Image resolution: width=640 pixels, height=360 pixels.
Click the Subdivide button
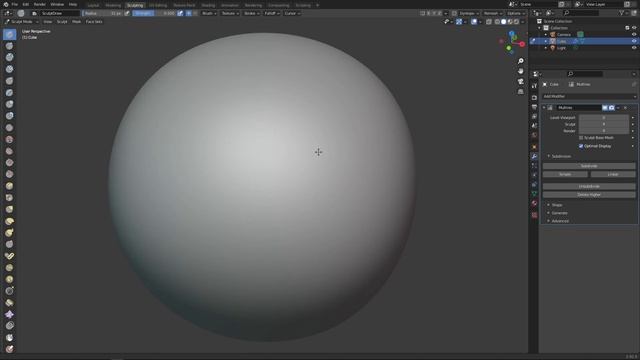point(589,166)
